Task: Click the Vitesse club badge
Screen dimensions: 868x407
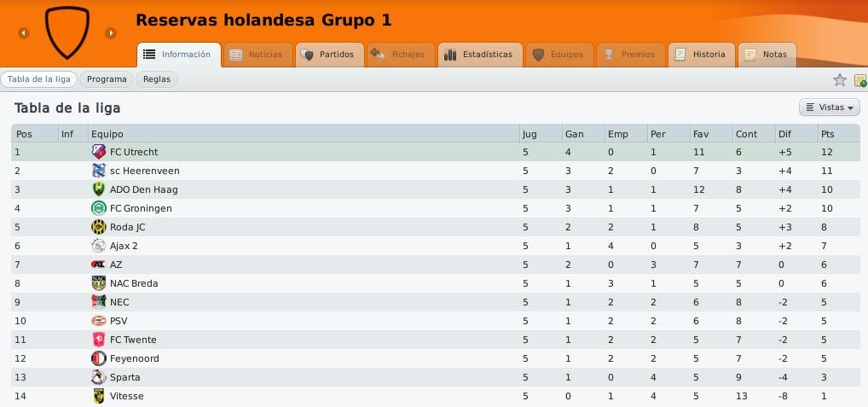Action: (x=99, y=396)
